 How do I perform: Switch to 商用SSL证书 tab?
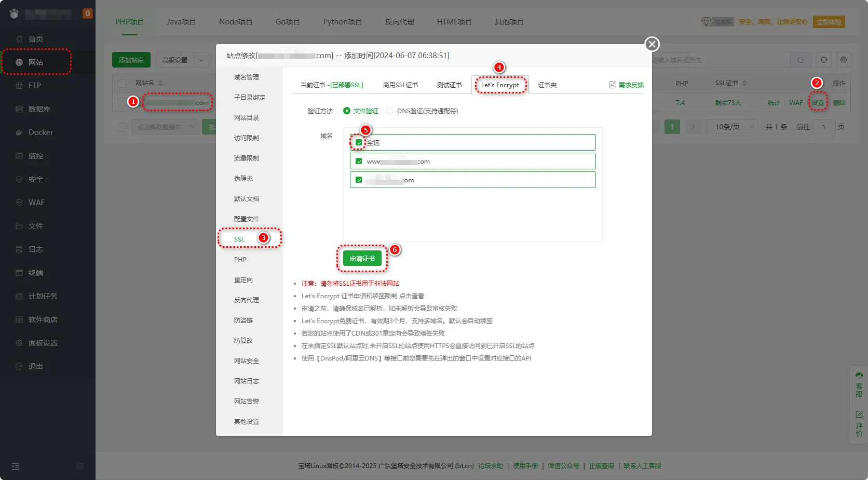(400, 85)
